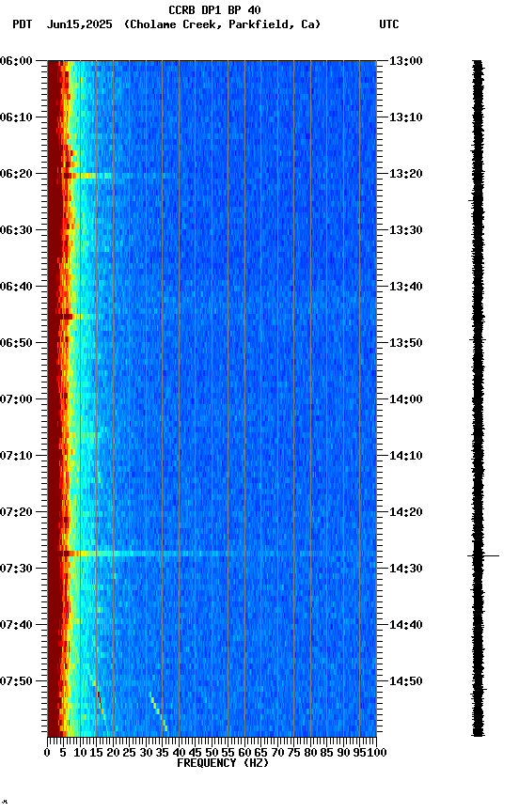Click the 14:10 UTC time label

coord(406,456)
